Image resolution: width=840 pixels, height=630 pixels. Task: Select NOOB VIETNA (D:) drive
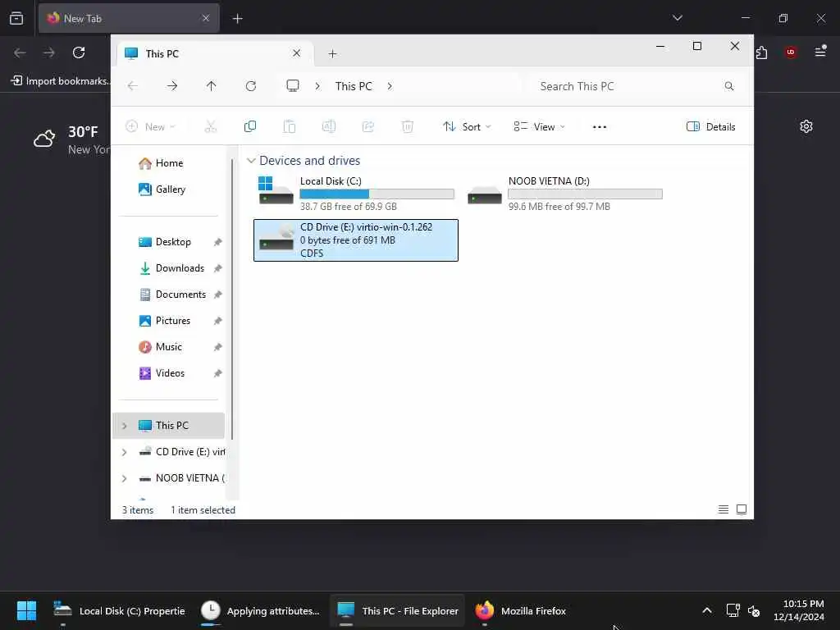(564, 194)
